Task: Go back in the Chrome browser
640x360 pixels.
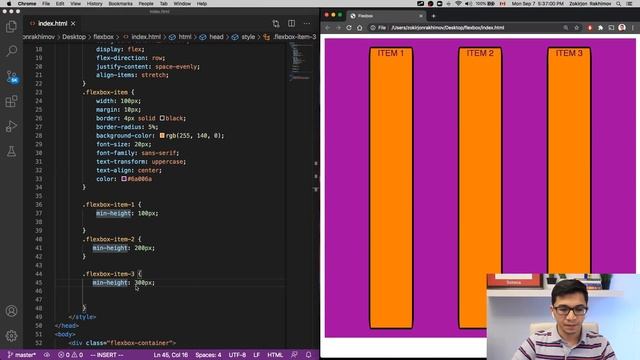Action: coord(328,28)
